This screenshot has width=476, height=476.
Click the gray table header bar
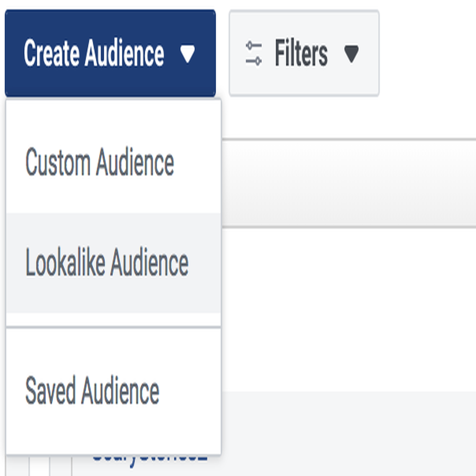click(349, 183)
